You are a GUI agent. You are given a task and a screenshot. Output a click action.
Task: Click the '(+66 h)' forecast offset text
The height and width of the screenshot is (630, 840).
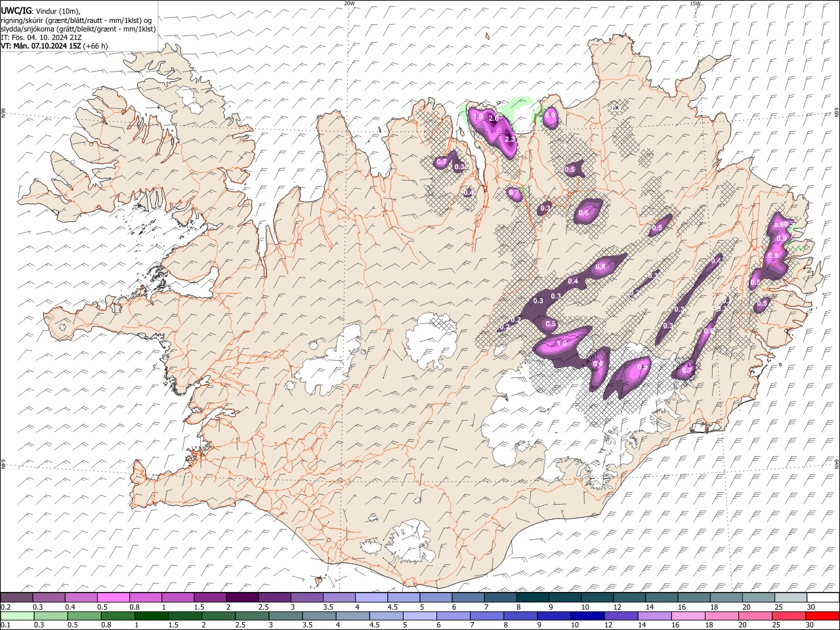click(x=96, y=46)
